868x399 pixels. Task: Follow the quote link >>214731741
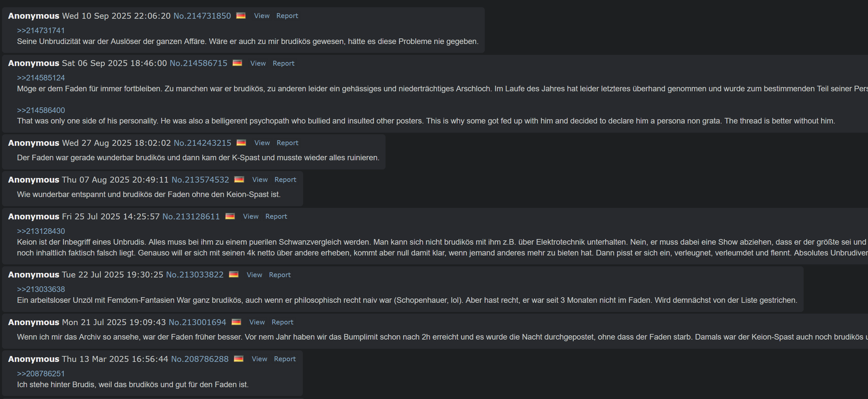[41, 31]
